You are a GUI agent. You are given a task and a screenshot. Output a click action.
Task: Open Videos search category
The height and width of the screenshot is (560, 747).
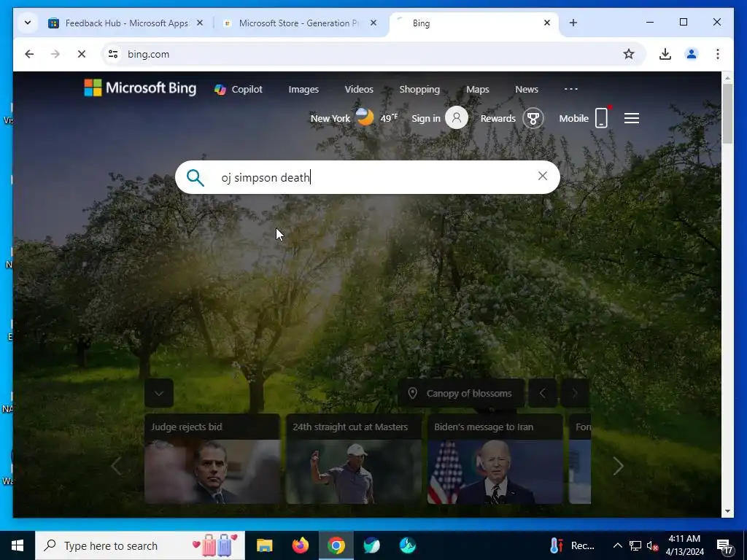point(359,90)
